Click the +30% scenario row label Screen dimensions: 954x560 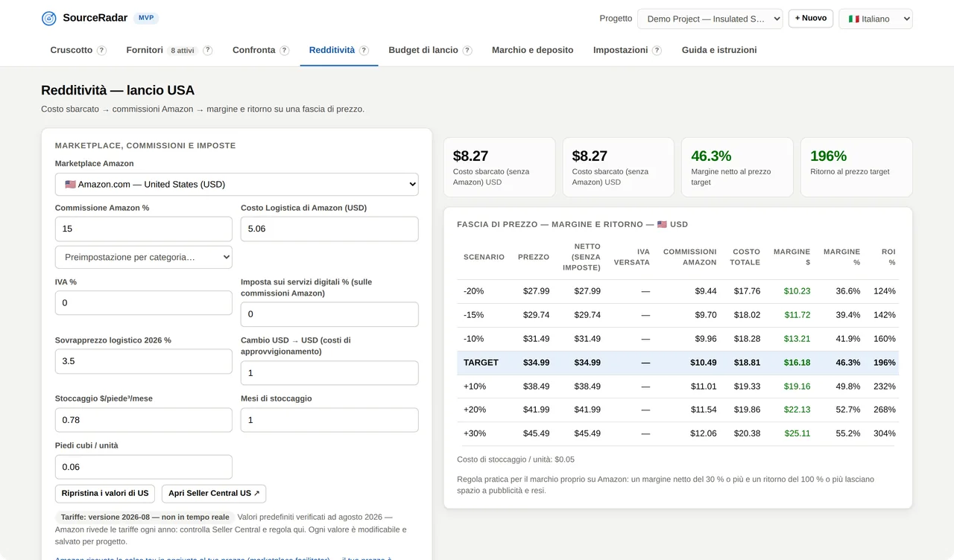click(x=475, y=433)
